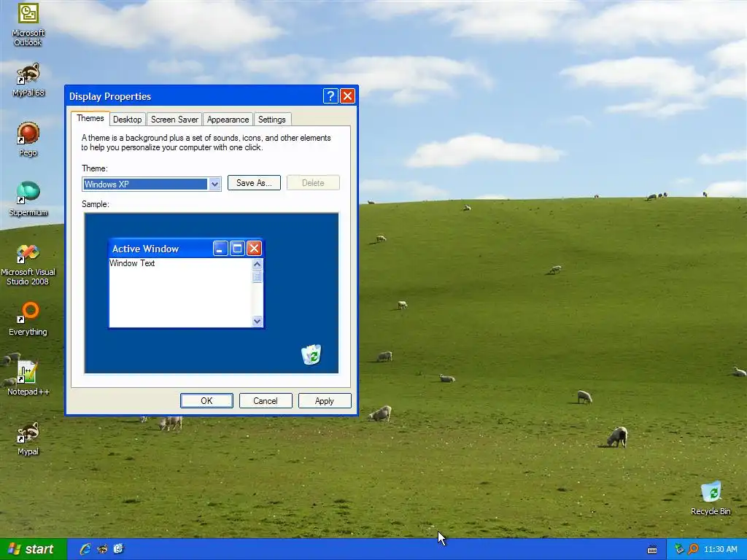Close the Display Properties dialog
The height and width of the screenshot is (560, 747).
point(348,96)
